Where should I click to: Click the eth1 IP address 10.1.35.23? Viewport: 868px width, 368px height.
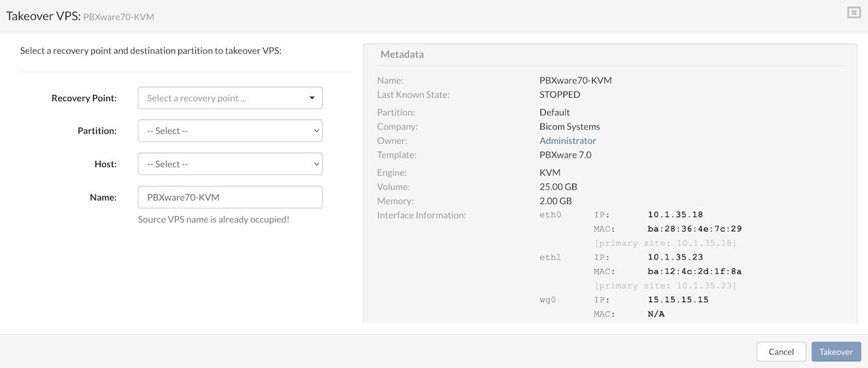click(675, 257)
